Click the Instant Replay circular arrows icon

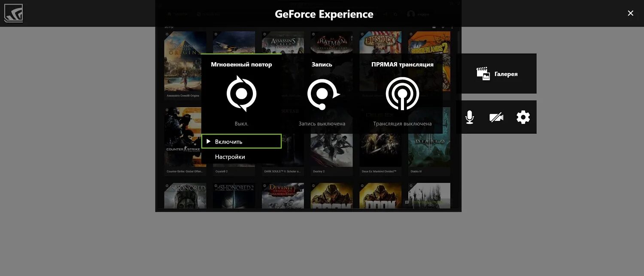pyautogui.click(x=241, y=93)
